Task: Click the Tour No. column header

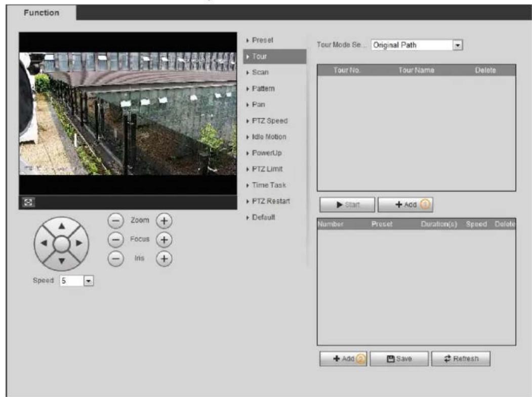Action: 346,70
